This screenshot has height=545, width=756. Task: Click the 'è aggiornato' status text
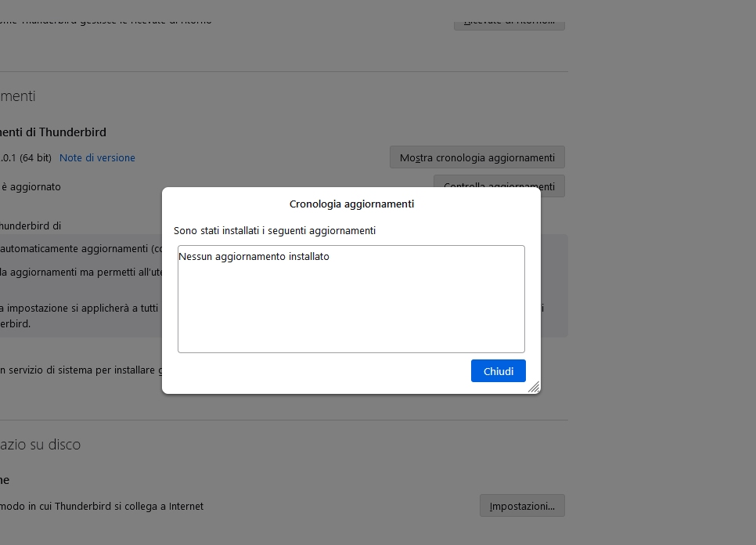coord(31,186)
